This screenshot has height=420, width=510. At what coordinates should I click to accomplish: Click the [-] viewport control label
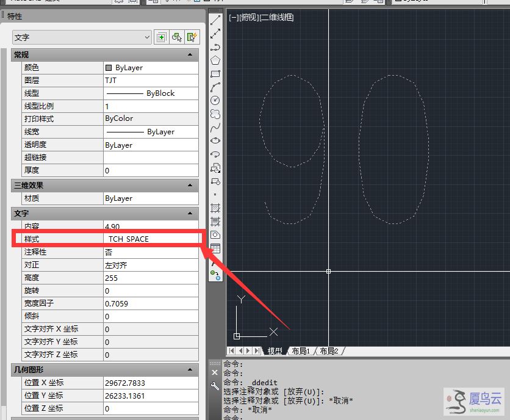pos(234,17)
